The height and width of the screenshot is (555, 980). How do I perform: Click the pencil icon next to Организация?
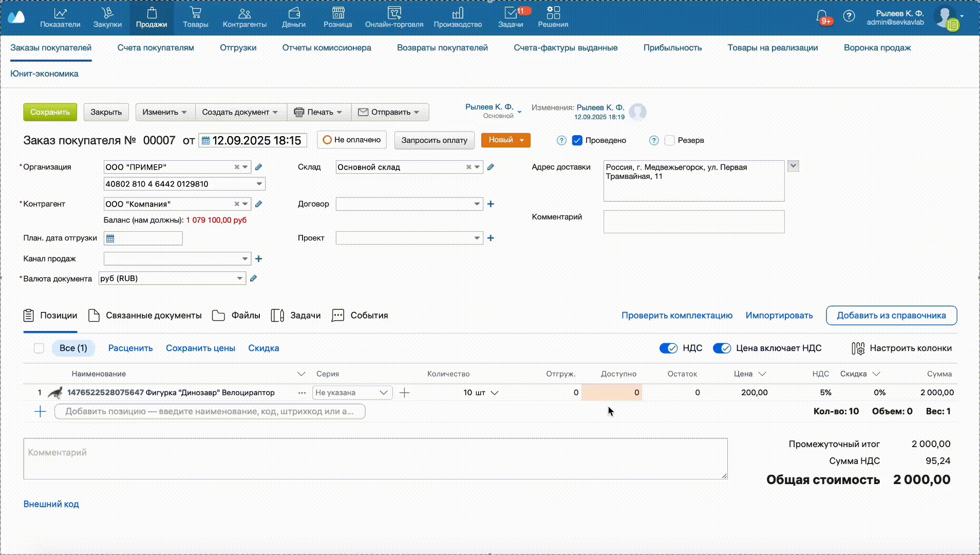259,167
